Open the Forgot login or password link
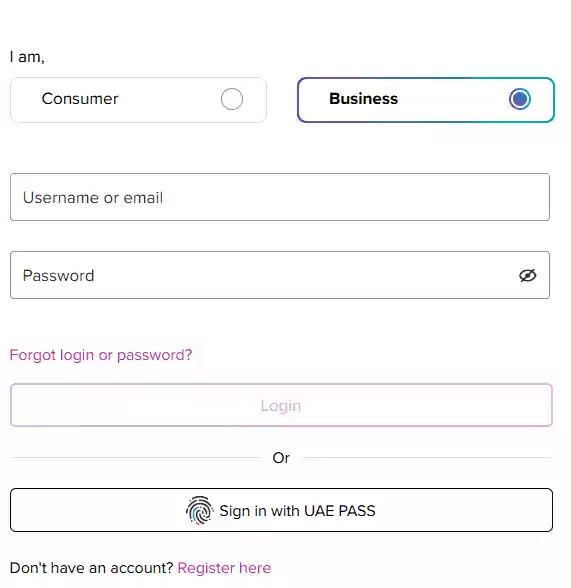 (x=101, y=355)
